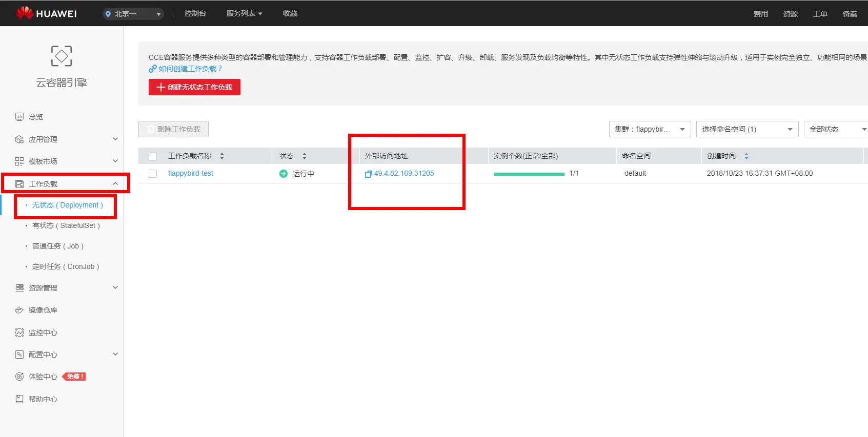The width and height of the screenshot is (868, 437).
Task: Click the default namespace cell
Action: pyautogui.click(x=635, y=173)
